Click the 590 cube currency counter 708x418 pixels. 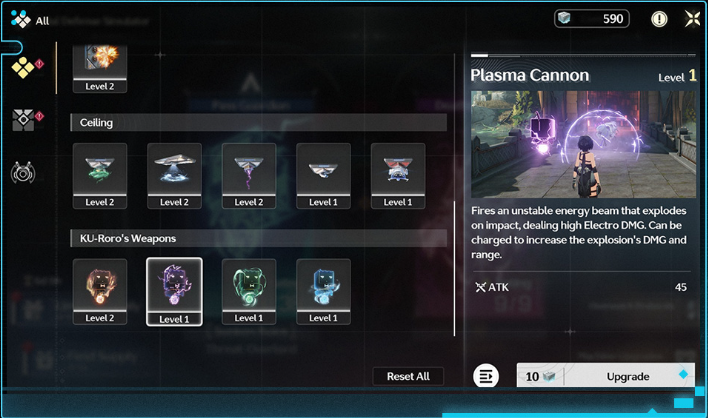592,19
